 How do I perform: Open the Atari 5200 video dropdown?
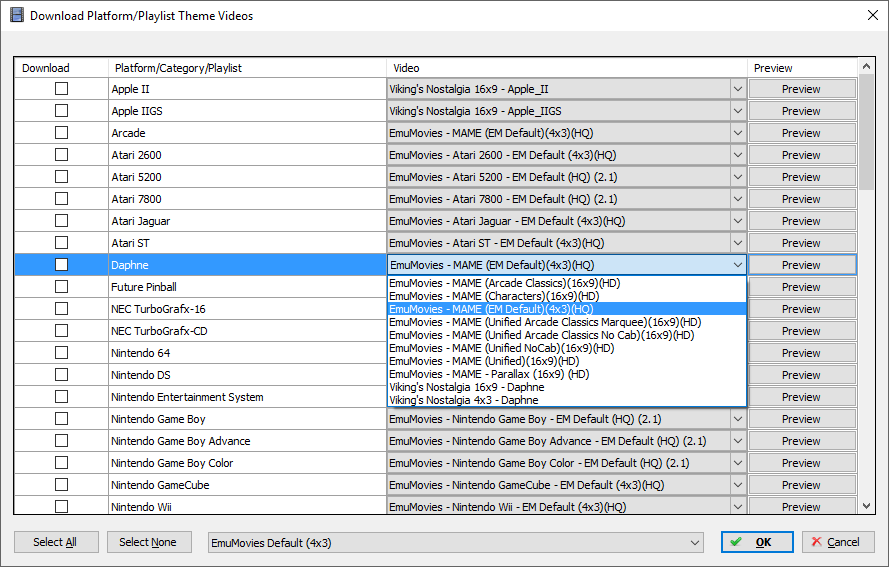(738, 177)
